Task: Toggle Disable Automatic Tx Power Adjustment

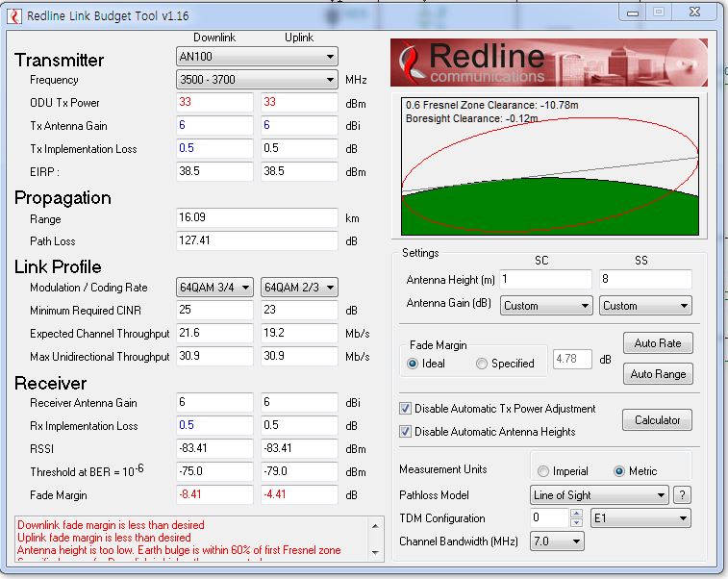Action: (406, 409)
